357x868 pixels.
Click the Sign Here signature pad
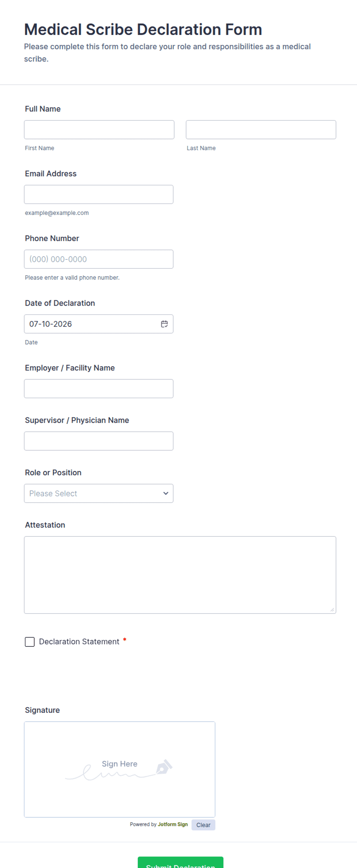pyautogui.click(x=120, y=769)
